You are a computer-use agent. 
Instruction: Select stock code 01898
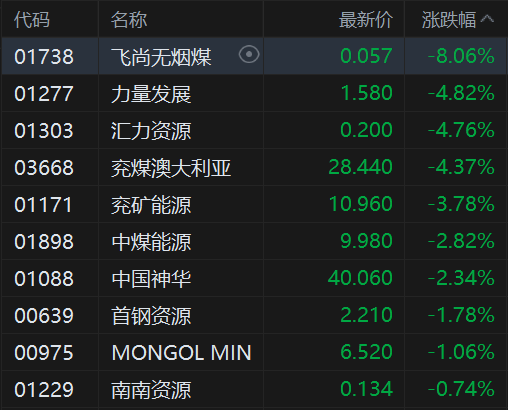pos(44,241)
